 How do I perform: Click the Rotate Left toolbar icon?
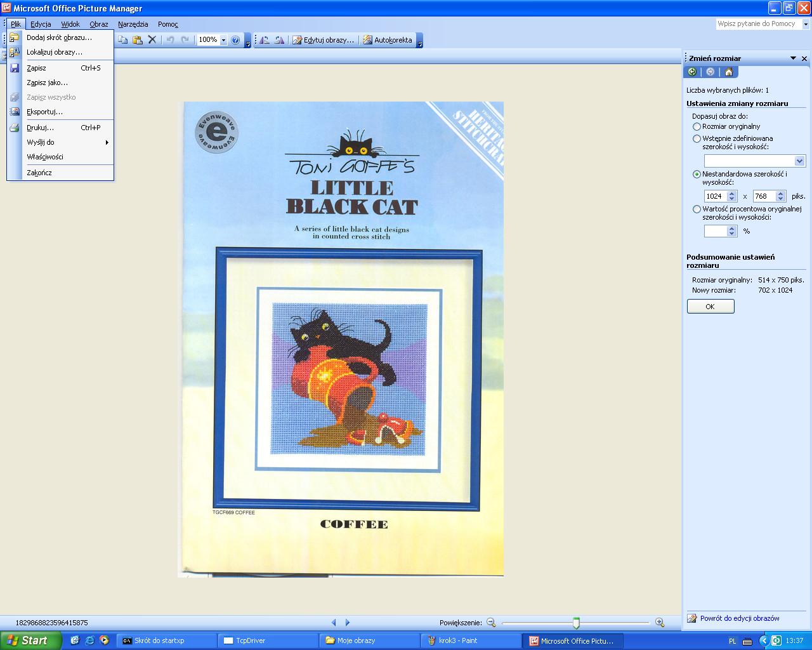(x=265, y=40)
